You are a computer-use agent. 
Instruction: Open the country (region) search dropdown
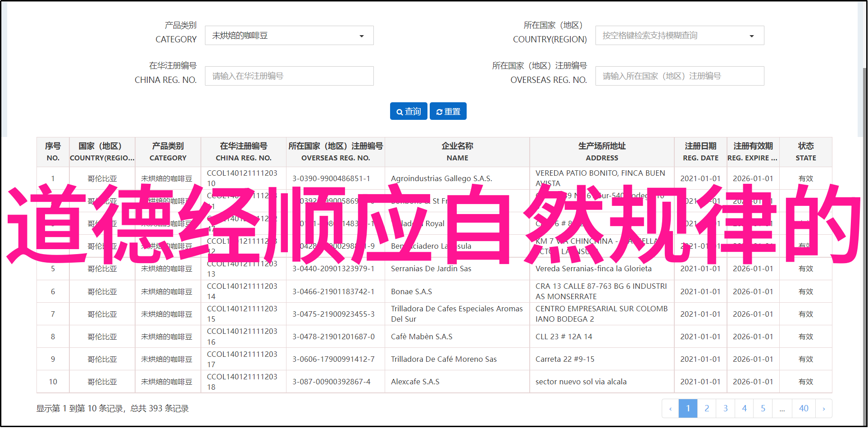(680, 36)
